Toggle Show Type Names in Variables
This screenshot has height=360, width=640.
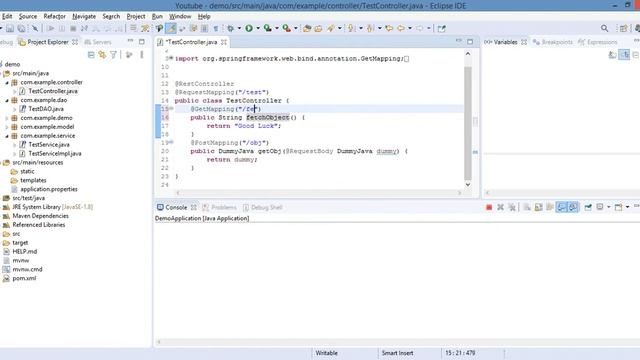[x=613, y=55]
